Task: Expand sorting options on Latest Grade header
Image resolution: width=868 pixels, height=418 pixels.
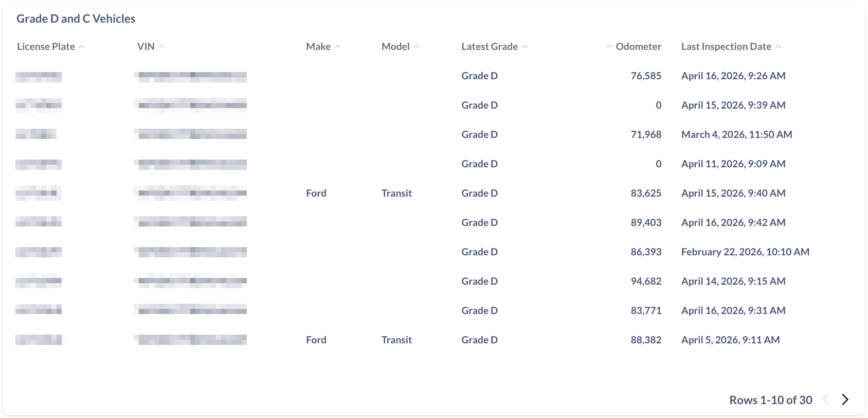Action: tap(525, 46)
